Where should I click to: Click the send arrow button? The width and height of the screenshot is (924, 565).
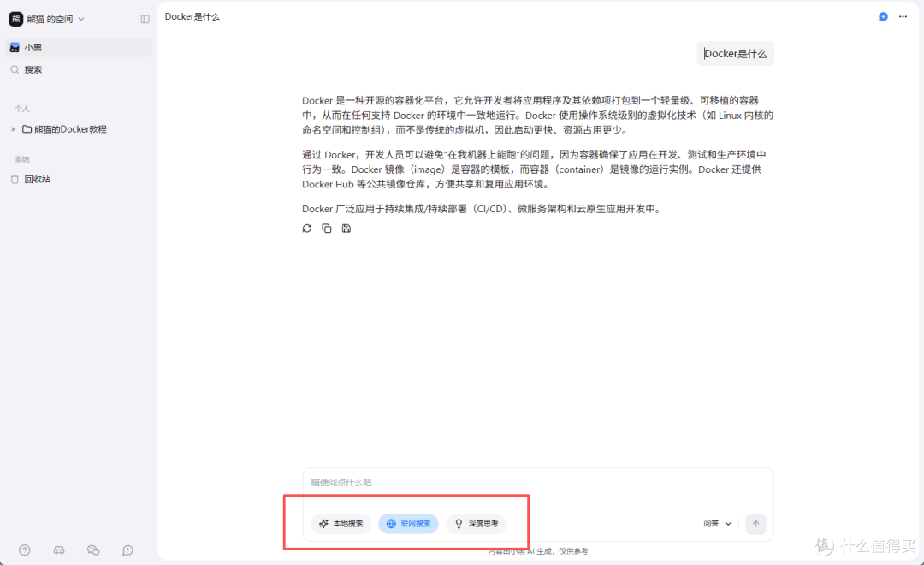point(755,523)
